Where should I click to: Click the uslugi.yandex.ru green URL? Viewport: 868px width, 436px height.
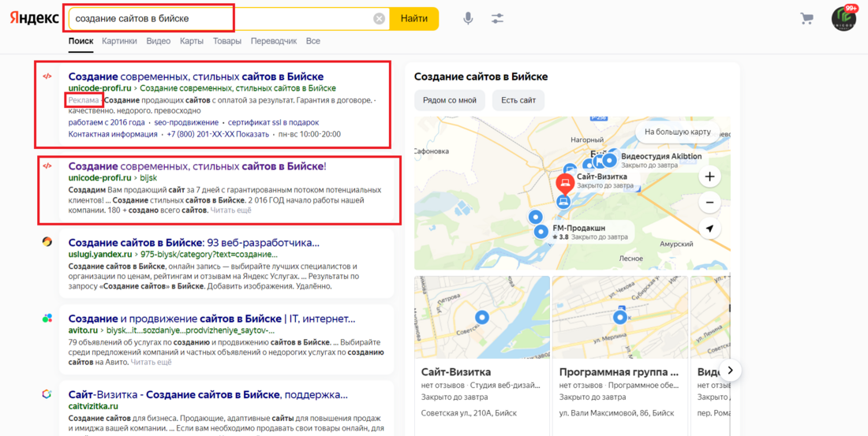(x=100, y=255)
